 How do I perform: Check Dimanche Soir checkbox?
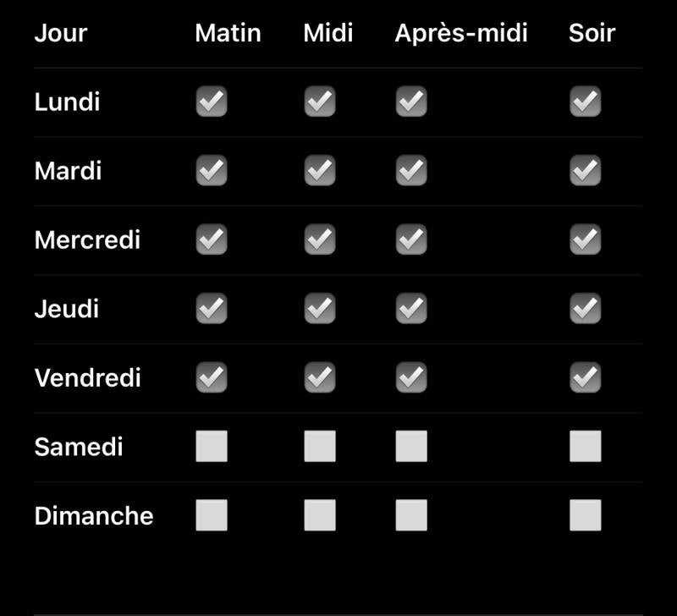point(586,515)
